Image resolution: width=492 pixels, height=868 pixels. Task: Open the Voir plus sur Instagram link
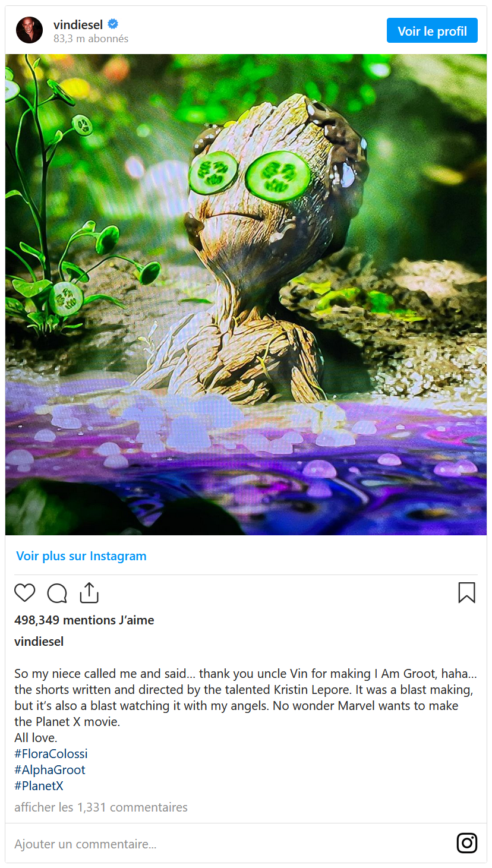point(81,556)
